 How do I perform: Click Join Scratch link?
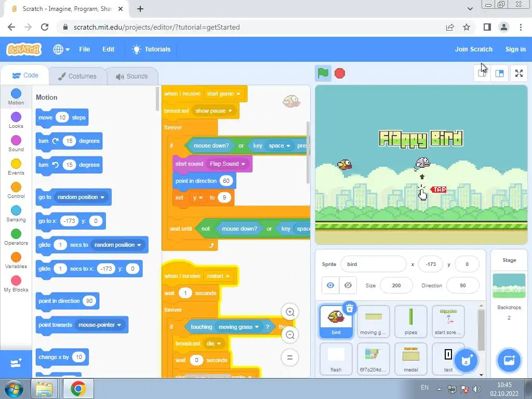tap(474, 49)
